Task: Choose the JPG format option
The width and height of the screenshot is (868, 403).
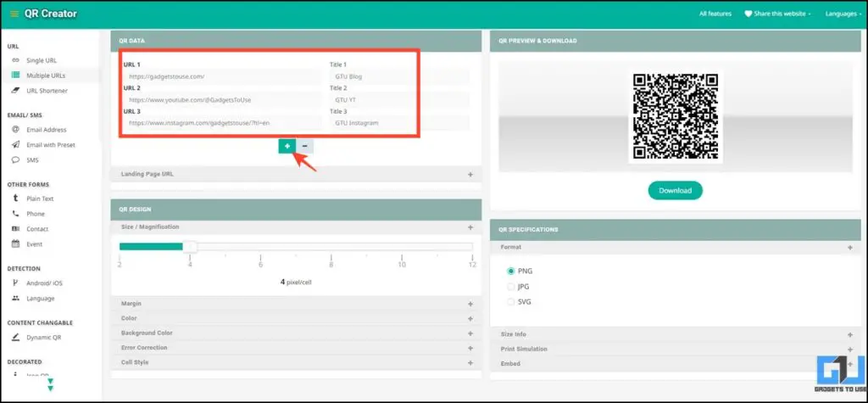Action: (510, 287)
